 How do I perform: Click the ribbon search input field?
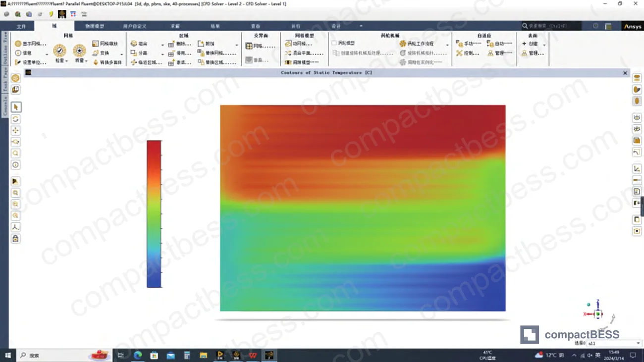[551, 26]
